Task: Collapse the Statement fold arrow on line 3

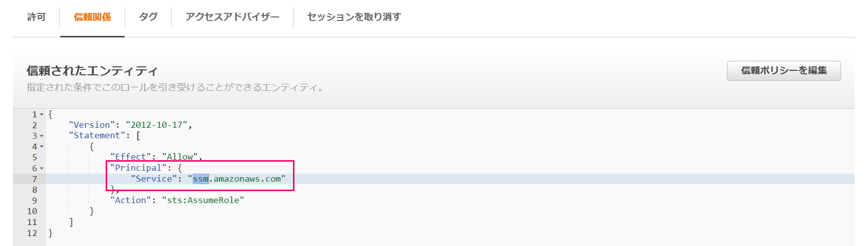Action: (42, 136)
